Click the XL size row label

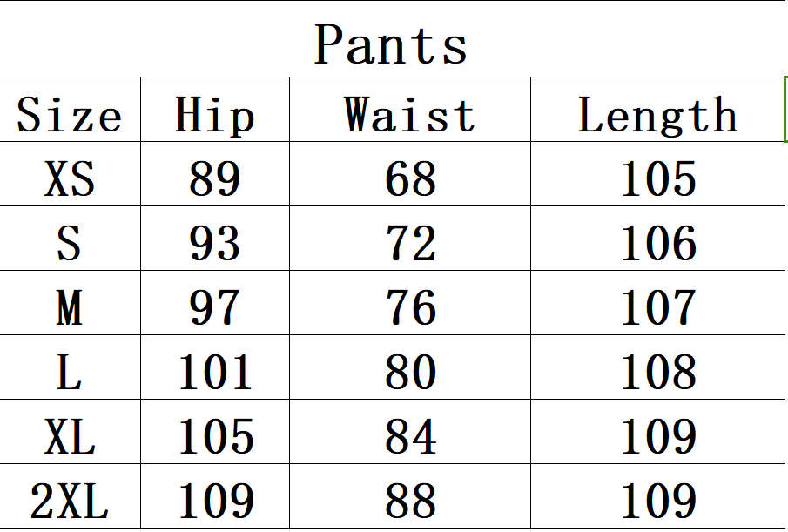pos(70,436)
